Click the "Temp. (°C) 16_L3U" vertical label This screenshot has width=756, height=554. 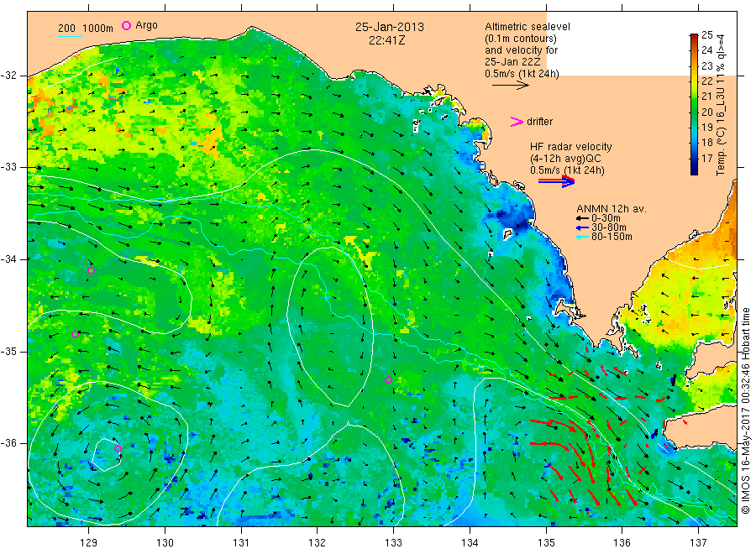click(721, 130)
